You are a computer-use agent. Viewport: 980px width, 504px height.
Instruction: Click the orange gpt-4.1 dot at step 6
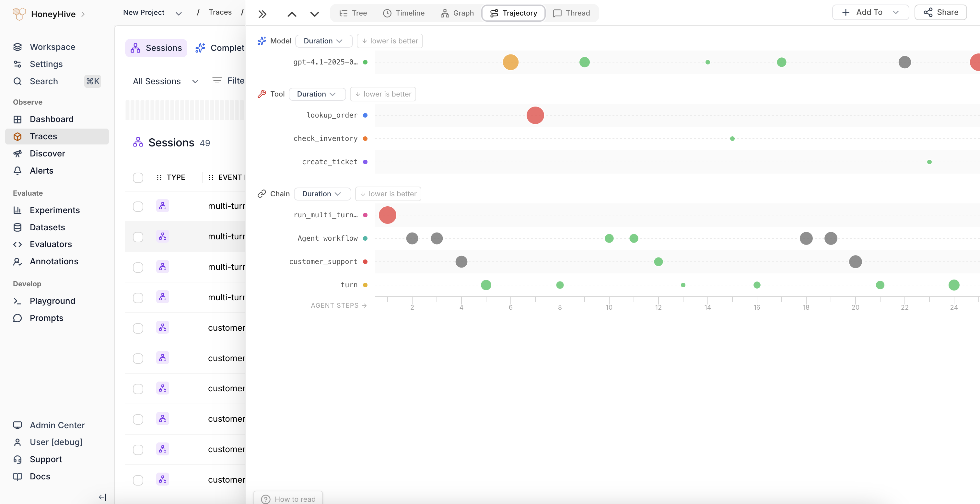tap(510, 62)
